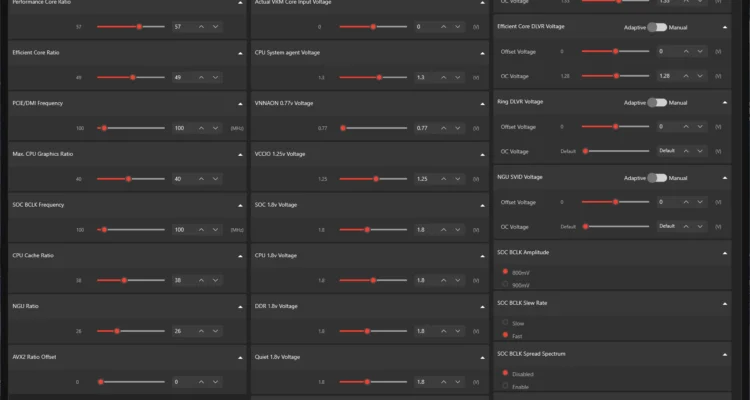Select Disabled for SOC BCLK Spread Spectrum
The width and height of the screenshot is (750, 400).
[x=505, y=373]
